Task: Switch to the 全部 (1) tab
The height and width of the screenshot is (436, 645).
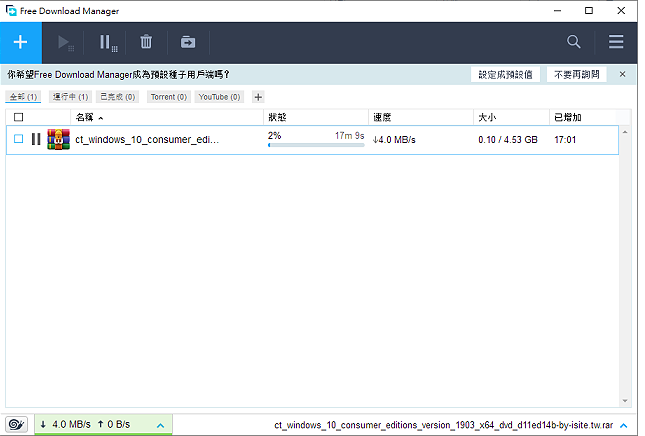Action: (23, 97)
